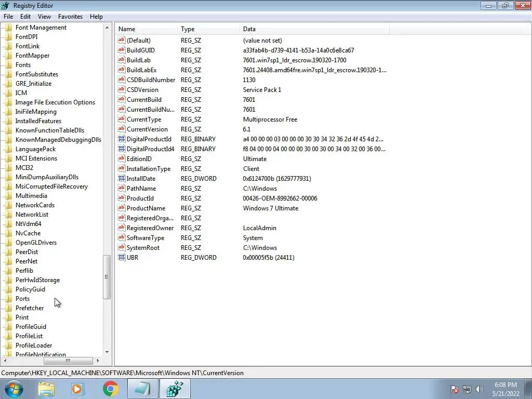Open the Help menu
The width and height of the screenshot is (532, 399).
[96, 16]
